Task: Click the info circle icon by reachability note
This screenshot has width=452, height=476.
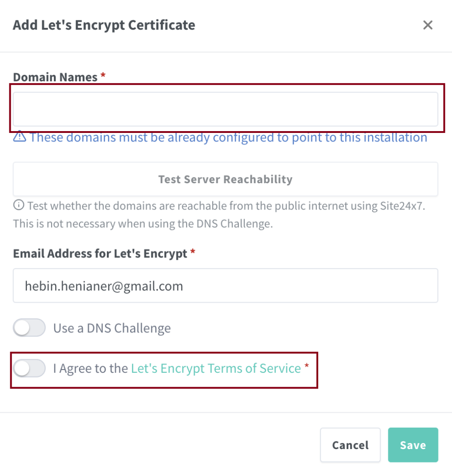Action: [x=19, y=205]
